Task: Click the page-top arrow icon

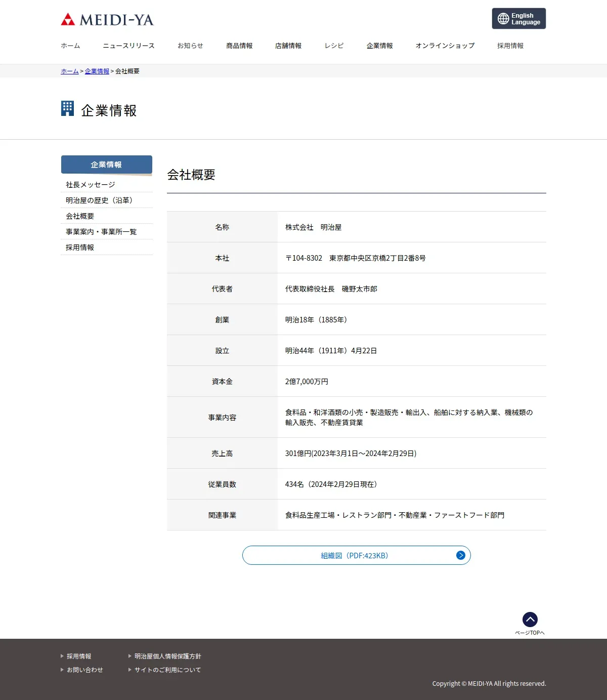Action: click(x=530, y=620)
